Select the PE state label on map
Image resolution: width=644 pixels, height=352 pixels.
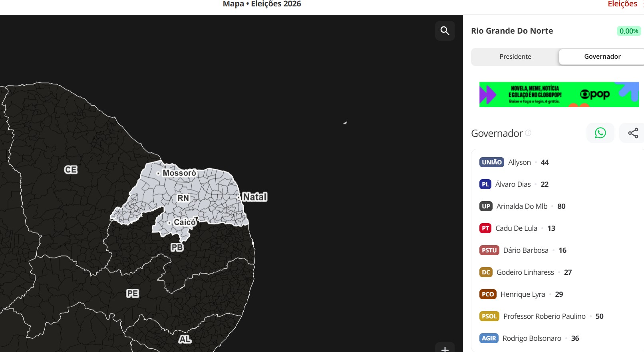tap(133, 293)
